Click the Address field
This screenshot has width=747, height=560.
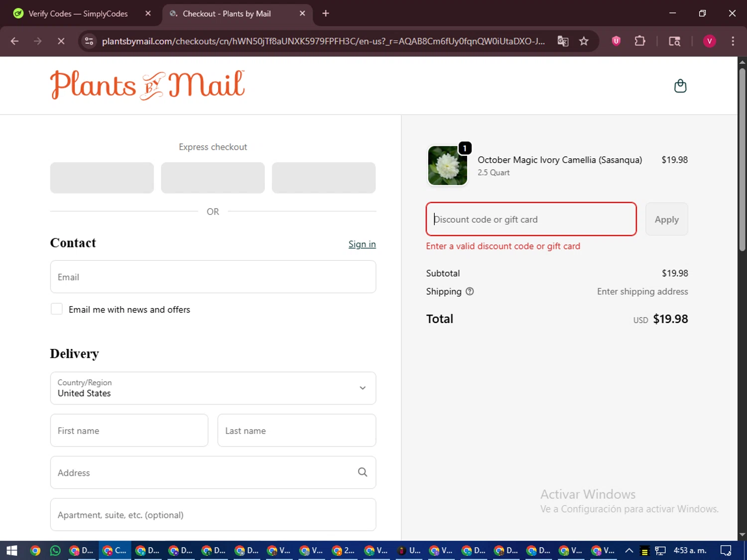pyautogui.click(x=213, y=472)
